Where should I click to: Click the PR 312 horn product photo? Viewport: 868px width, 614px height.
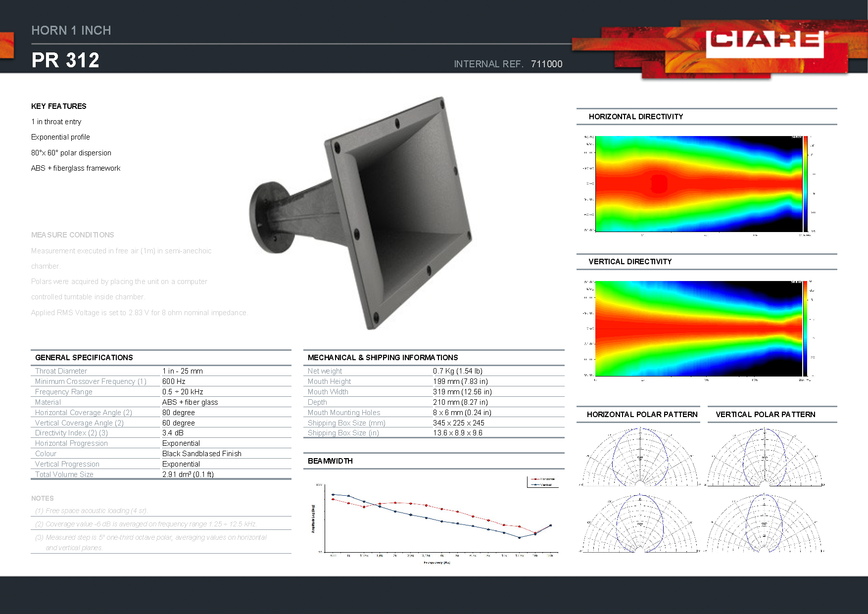(x=361, y=213)
